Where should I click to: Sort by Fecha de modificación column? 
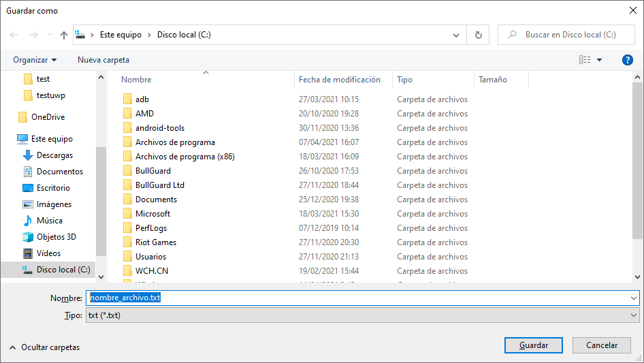pyautogui.click(x=339, y=80)
